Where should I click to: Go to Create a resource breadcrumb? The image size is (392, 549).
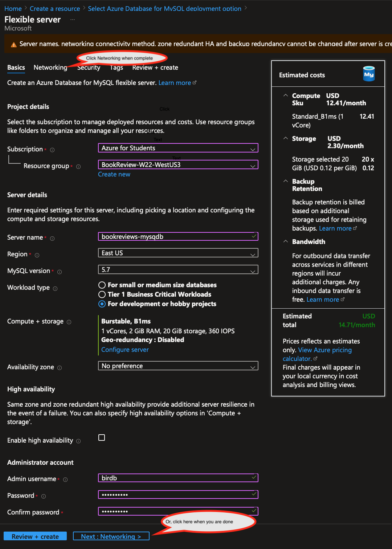pos(55,9)
